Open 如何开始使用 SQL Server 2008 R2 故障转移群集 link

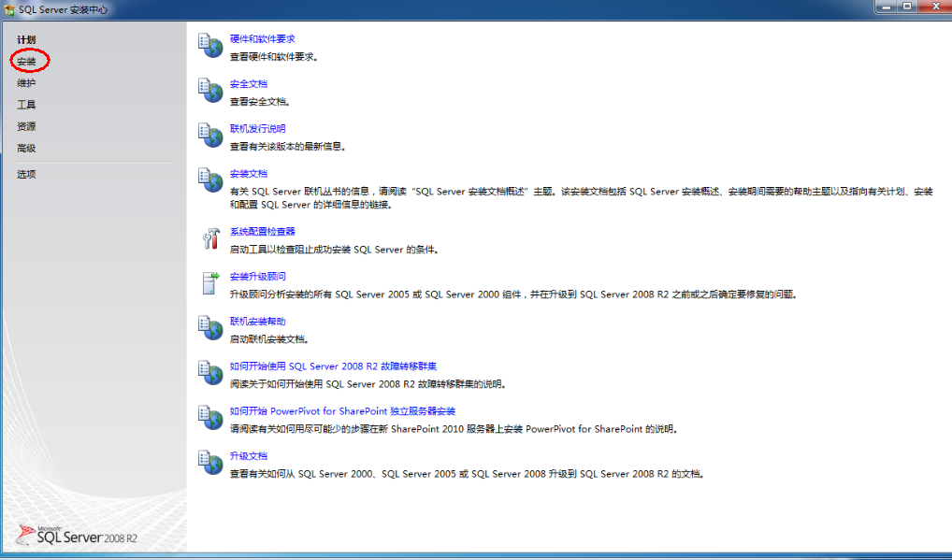click(333, 366)
